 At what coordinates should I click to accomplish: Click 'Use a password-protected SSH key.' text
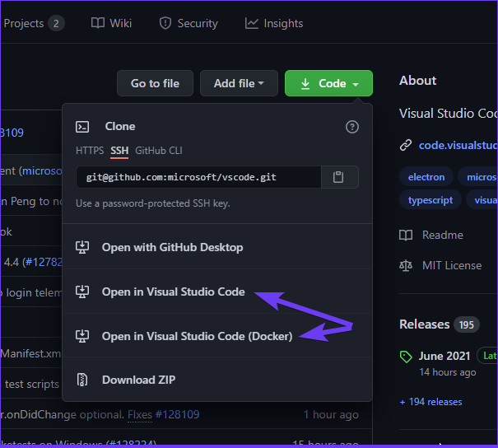pyautogui.click(x=153, y=203)
